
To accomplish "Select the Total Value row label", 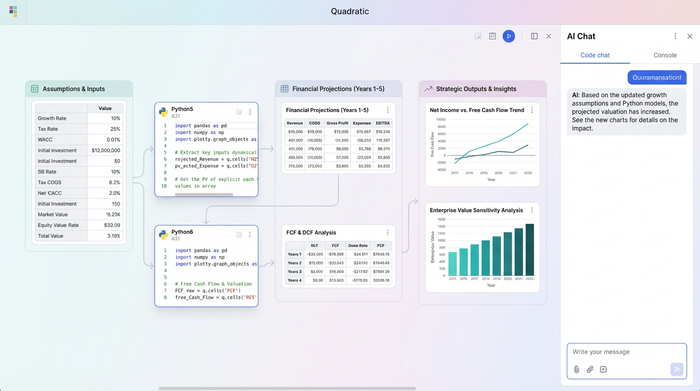I will tap(50, 236).
